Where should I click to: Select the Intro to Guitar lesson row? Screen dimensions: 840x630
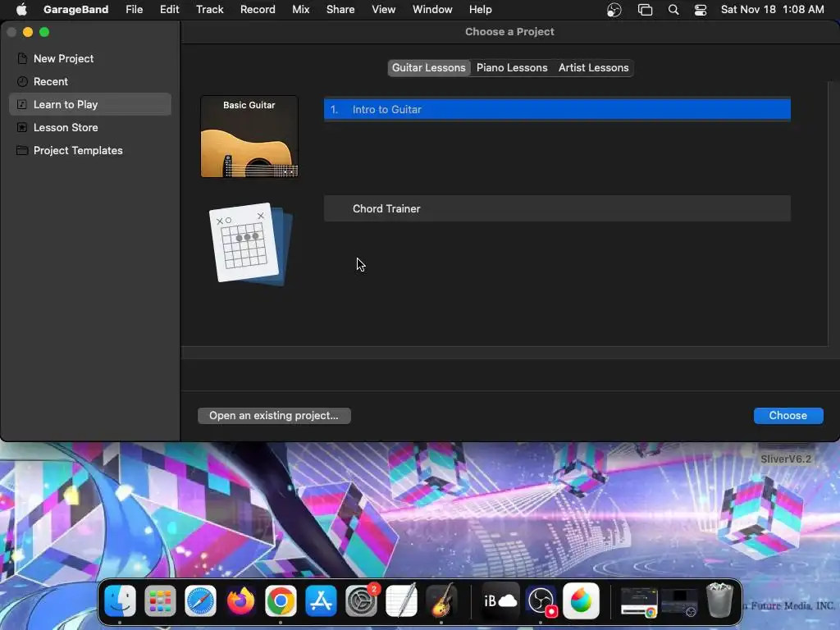point(557,109)
